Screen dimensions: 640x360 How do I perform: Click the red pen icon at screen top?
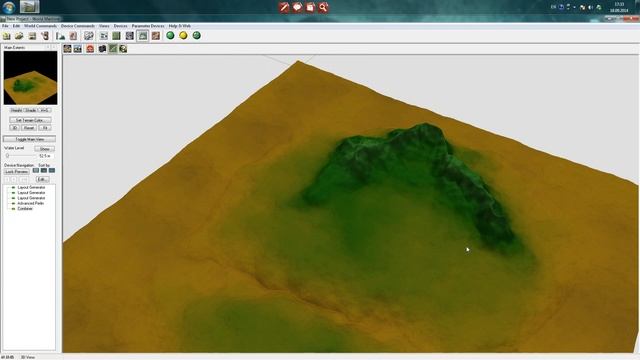284,7
